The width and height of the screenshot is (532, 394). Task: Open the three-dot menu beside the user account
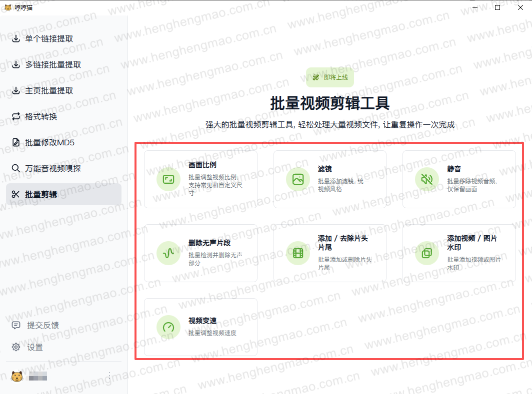tap(109, 376)
